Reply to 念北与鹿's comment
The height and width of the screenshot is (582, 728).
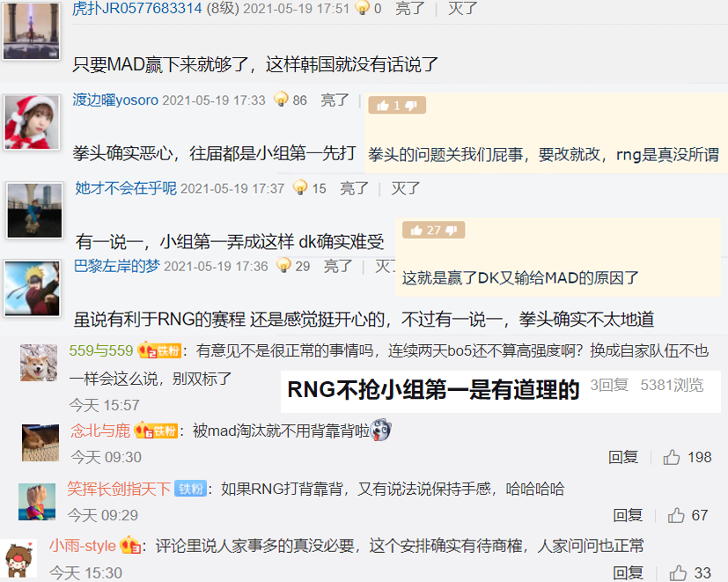click(623, 457)
